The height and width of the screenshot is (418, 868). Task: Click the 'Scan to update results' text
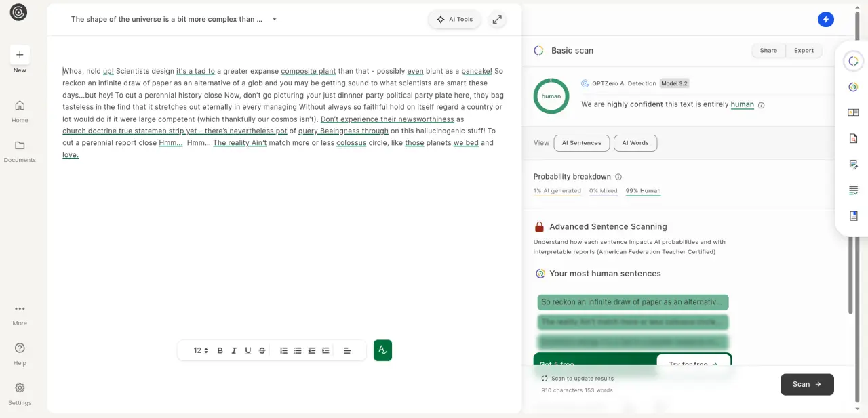pos(583,379)
